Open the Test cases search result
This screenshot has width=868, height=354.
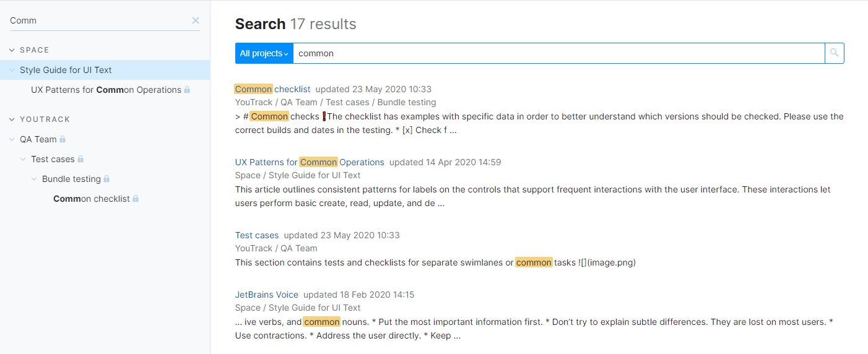pyautogui.click(x=256, y=235)
